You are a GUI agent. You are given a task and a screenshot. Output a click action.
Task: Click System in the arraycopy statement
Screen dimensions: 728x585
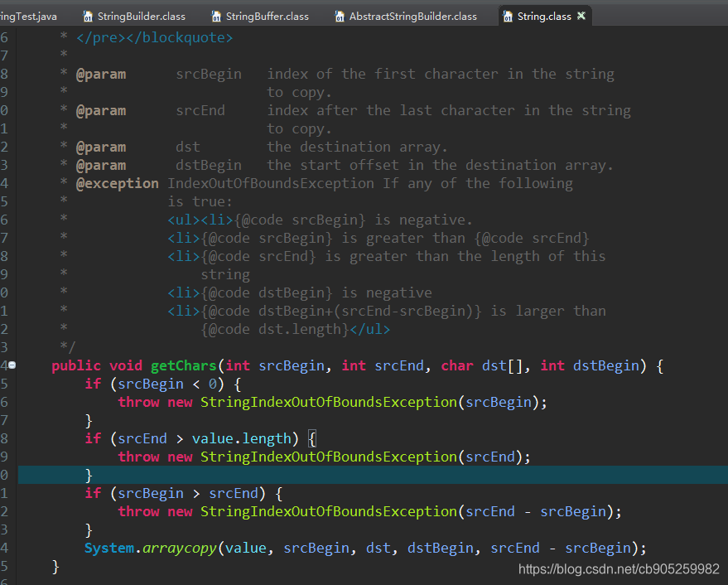(x=109, y=548)
